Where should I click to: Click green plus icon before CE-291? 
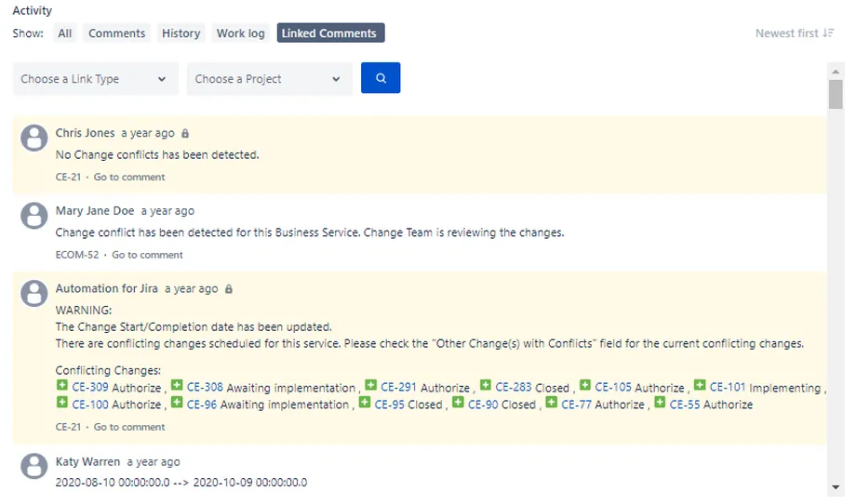click(x=370, y=386)
